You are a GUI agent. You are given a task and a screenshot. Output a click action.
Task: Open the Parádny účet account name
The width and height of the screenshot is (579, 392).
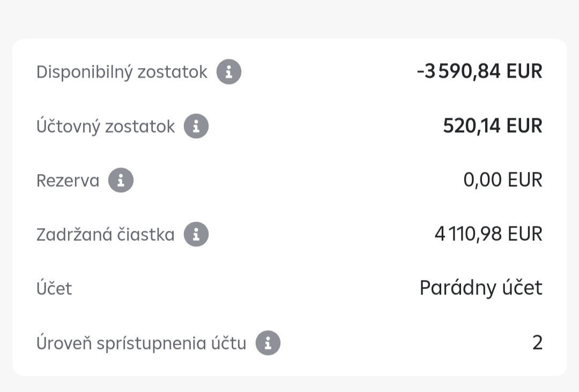click(x=481, y=288)
